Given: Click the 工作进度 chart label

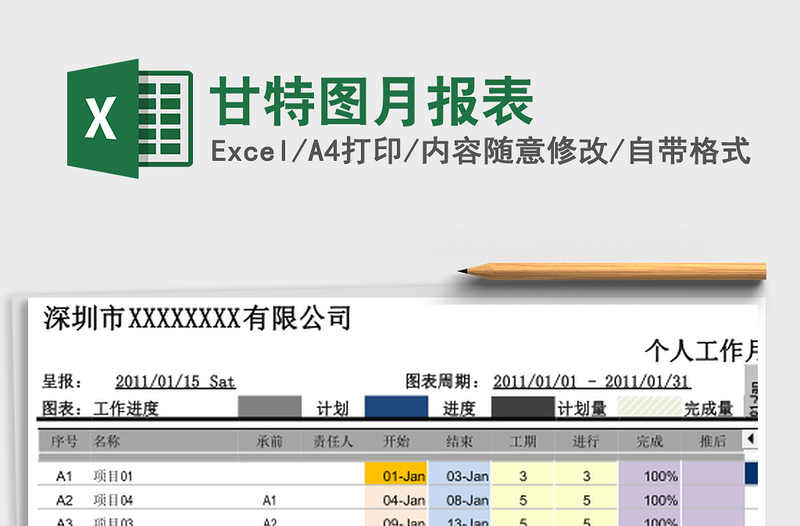Looking at the screenshot, I should coord(126,408).
